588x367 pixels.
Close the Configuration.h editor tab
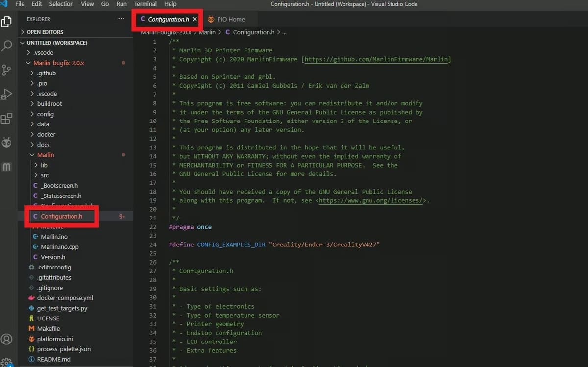click(x=195, y=19)
